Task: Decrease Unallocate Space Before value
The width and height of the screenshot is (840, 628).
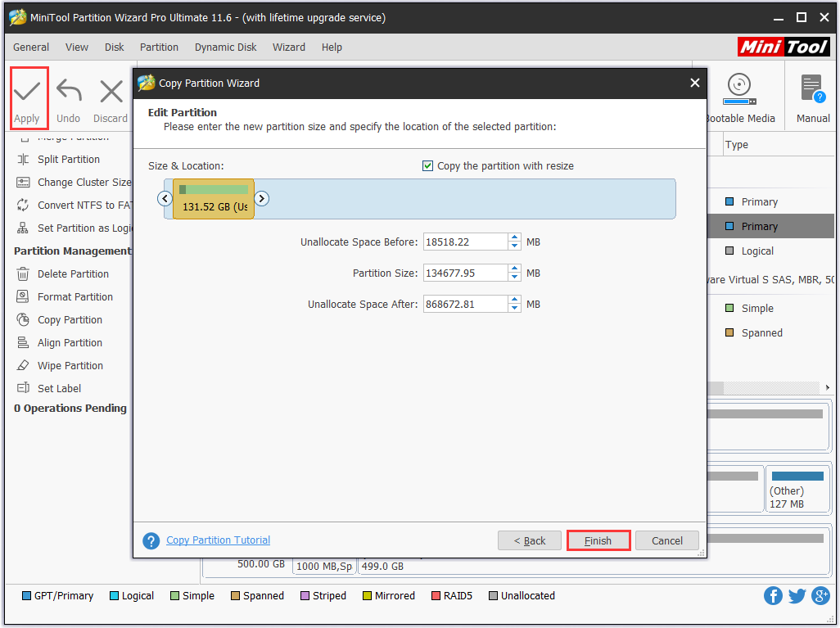Action: pyautogui.click(x=514, y=246)
